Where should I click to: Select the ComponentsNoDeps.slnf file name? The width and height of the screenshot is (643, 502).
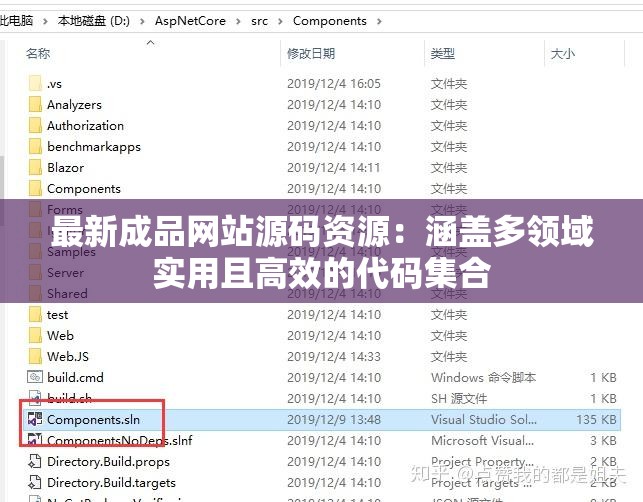coord(119,440)
